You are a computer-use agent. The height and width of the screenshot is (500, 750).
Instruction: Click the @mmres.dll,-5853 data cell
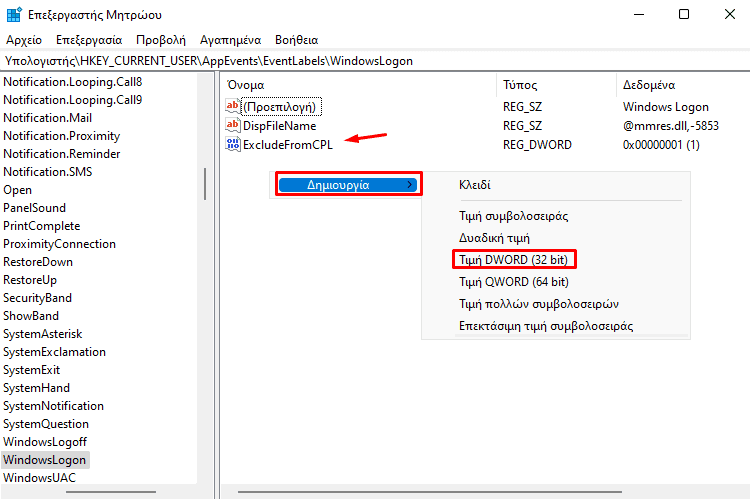pyautogui.click(x=671, y=126)
